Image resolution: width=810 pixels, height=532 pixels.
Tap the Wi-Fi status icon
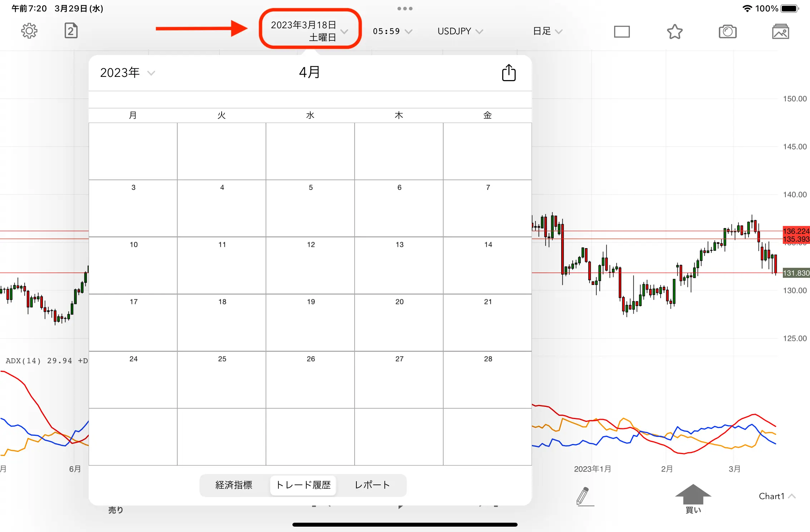click(x=747, y=9)
